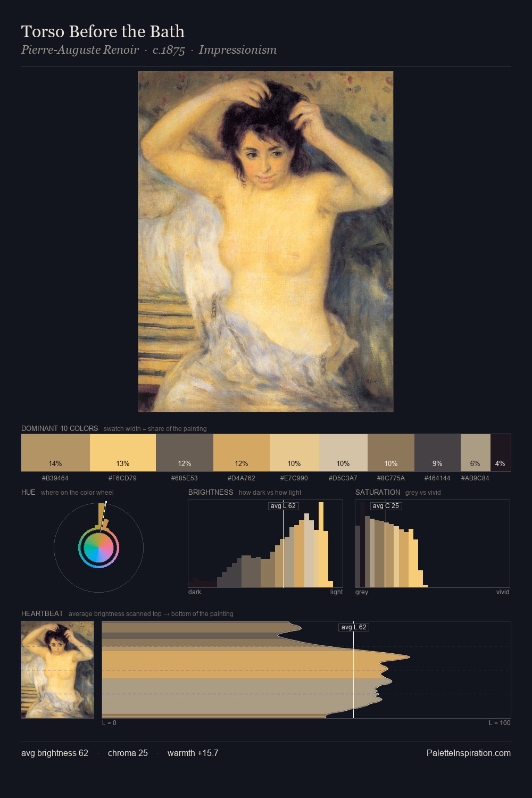Click the hex code text "#B39464"

tap(55, 478)
